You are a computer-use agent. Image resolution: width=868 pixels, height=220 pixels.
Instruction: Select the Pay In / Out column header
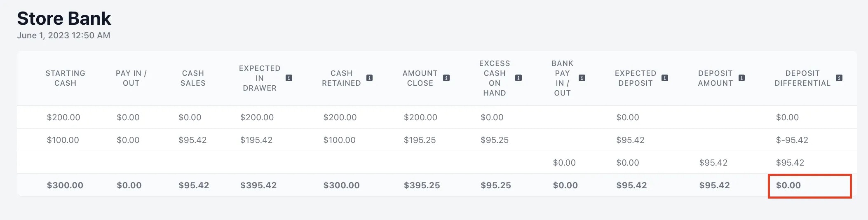point(131,78)
